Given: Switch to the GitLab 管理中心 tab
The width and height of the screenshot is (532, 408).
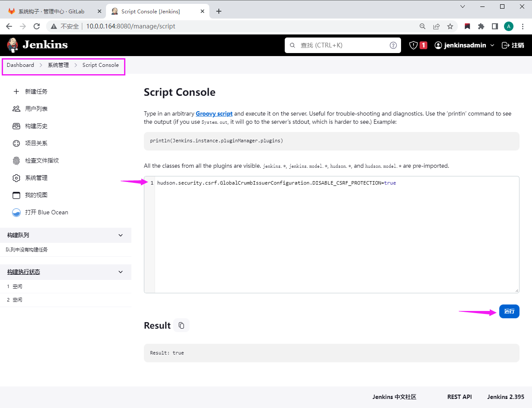Looking at the screenshot, I should pyautogui.click(x=53, y=11).
